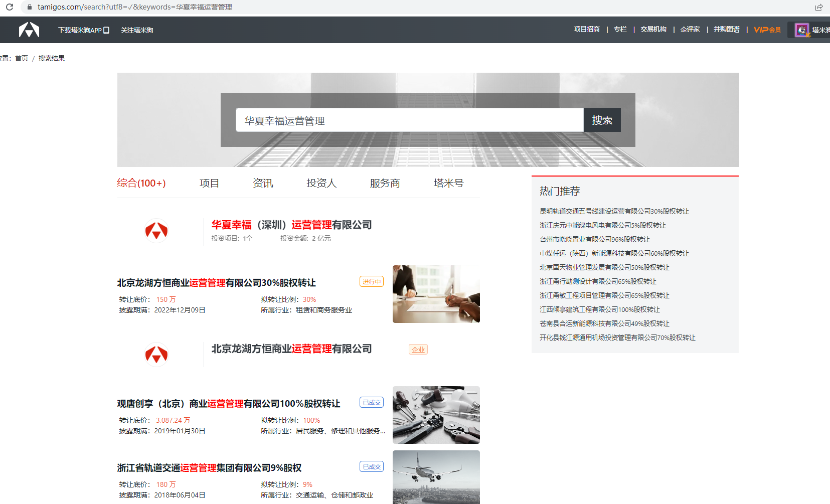
Task: Switch to the 塔米号 tab
Action: [x=449, y=183]
